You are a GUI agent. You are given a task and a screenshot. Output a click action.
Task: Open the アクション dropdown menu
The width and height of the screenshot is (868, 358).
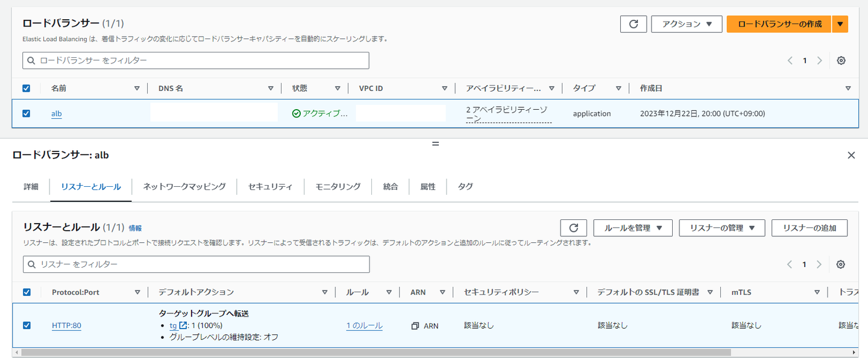(x=687, y=24)
